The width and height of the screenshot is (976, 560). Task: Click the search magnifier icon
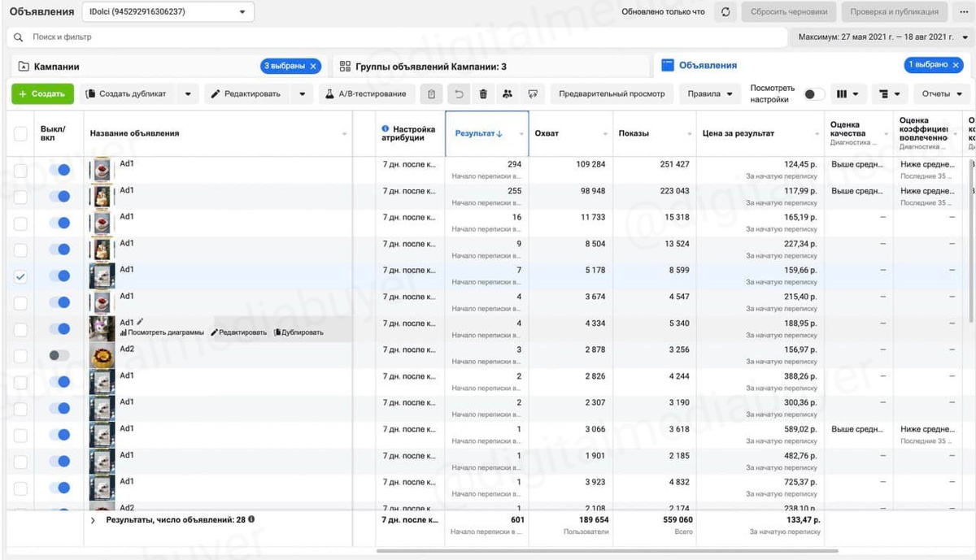click(x=18, y=37)
